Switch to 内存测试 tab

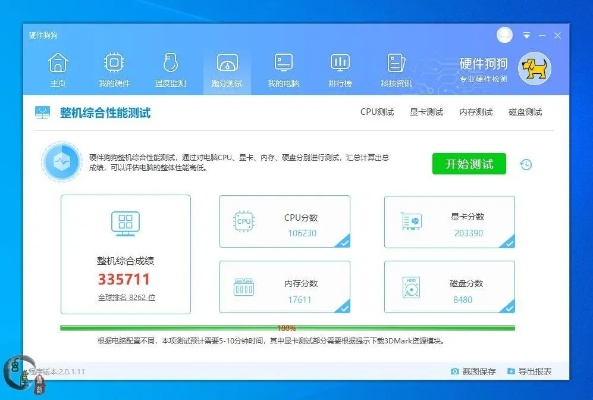point(476,112)
